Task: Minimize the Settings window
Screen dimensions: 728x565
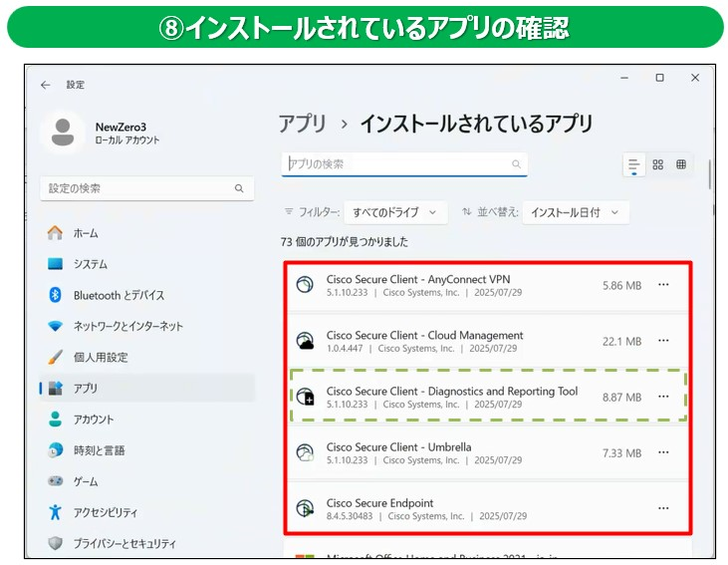Action: click(x=624, y=78)
